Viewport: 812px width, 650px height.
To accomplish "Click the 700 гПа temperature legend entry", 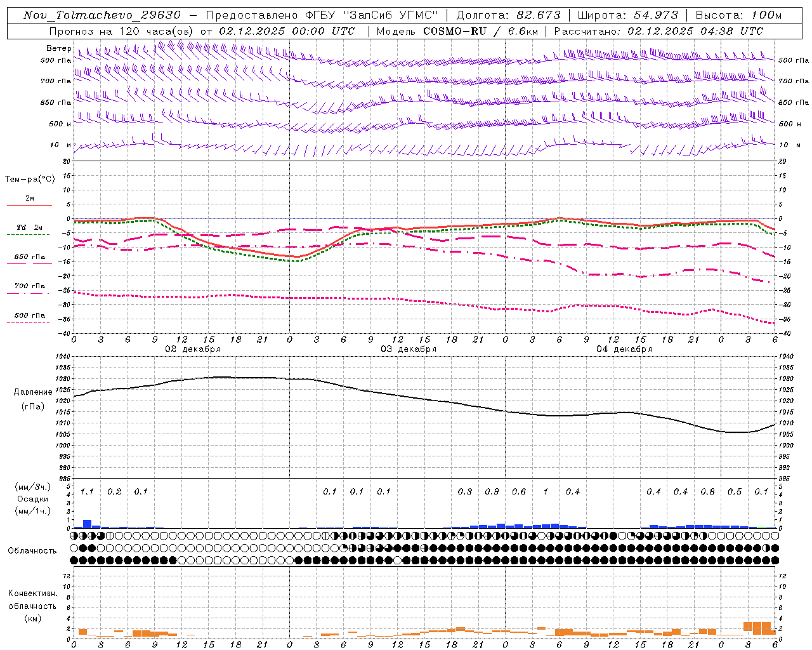I will pyautogui.click(x=30, y=286).
